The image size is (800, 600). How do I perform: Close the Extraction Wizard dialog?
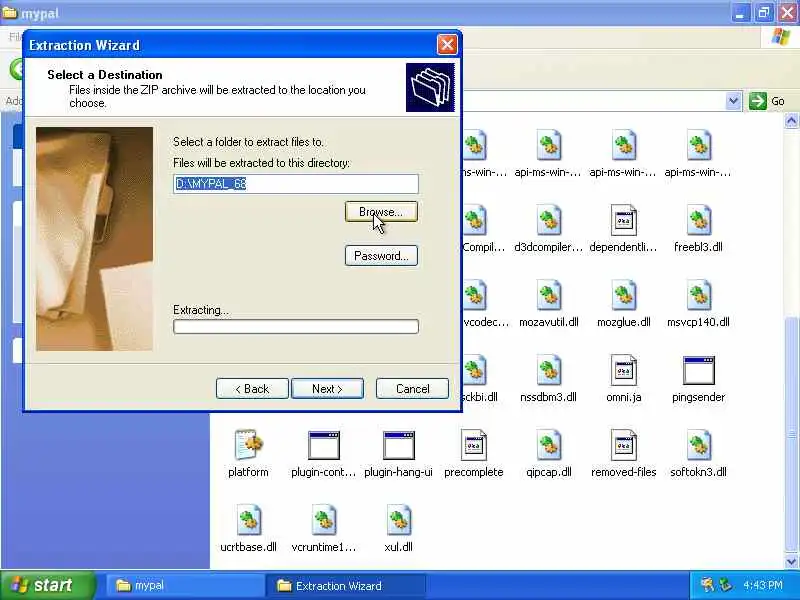(447, 45)
